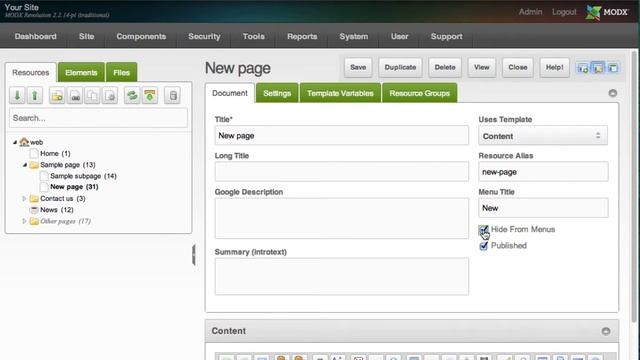Click the Contact us folder icon
Viewport: 640px width, 360px height.
click(34, 199)
